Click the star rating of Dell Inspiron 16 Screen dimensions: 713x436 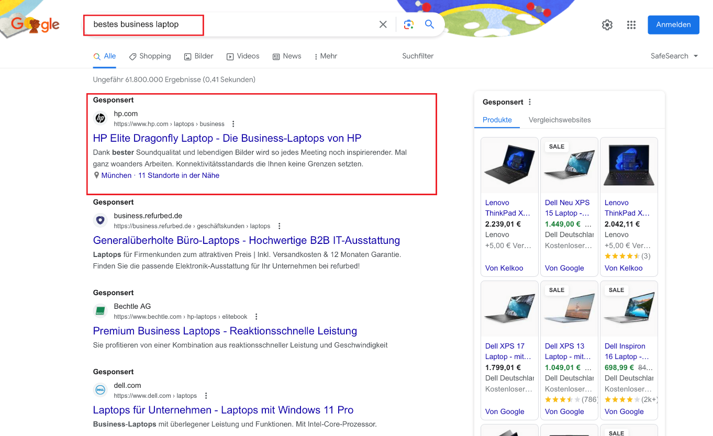pos(622,400)
